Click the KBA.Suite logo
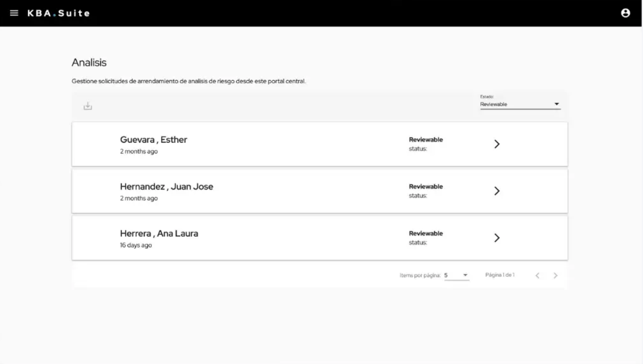643x364 pixels. 58,13
